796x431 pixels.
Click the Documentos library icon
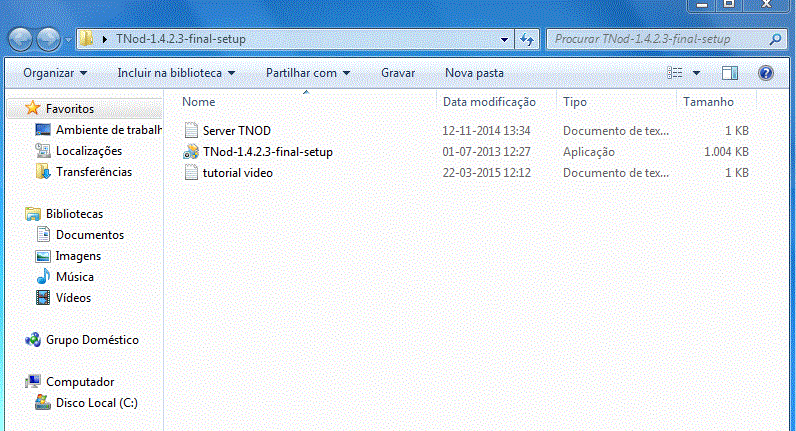[43, 235]
